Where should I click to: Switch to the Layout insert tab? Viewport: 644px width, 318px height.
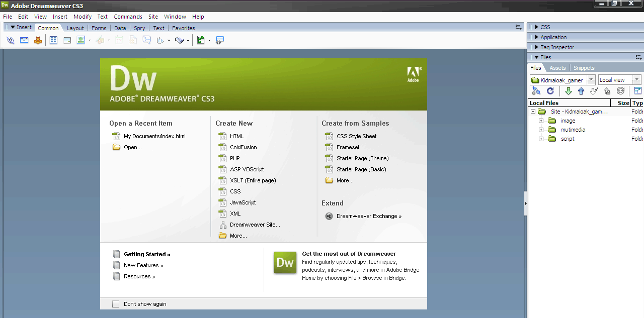(x=75, y=28)
